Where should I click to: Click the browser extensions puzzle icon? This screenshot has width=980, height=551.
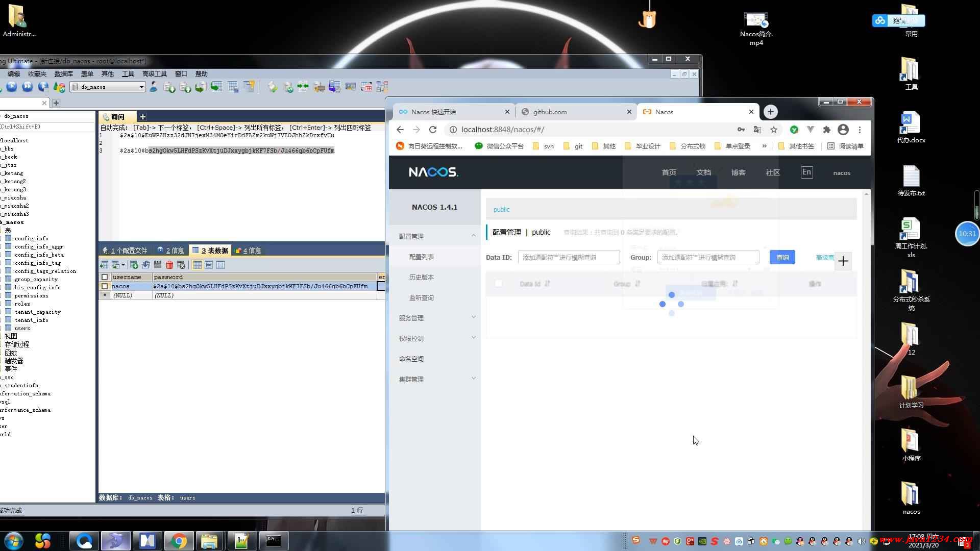[x=827, y=130]
